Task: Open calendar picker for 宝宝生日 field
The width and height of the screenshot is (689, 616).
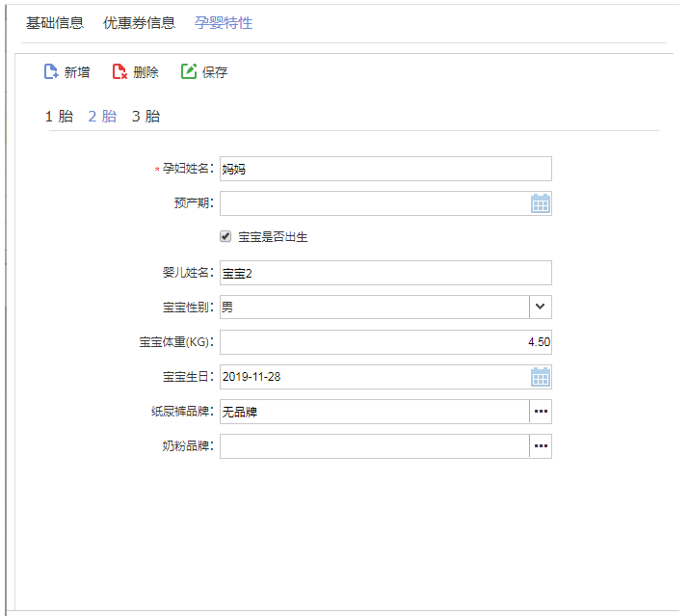Action: coord(541,377)
